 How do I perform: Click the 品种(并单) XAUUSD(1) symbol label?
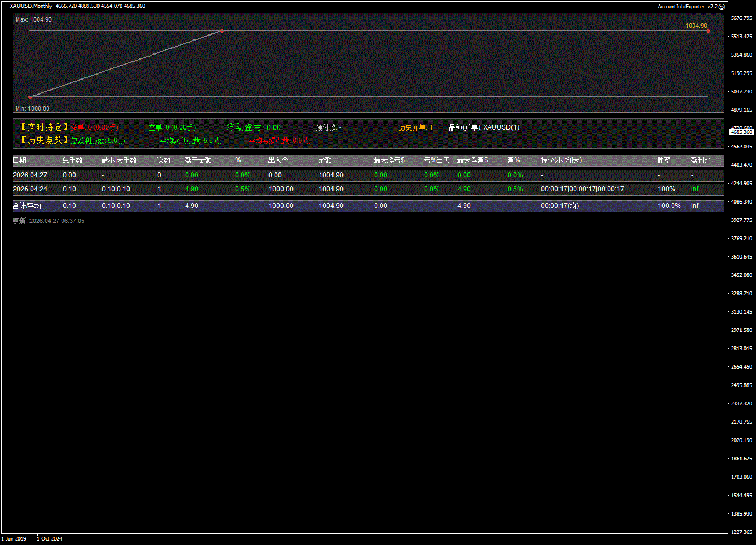tap(484, 127)
